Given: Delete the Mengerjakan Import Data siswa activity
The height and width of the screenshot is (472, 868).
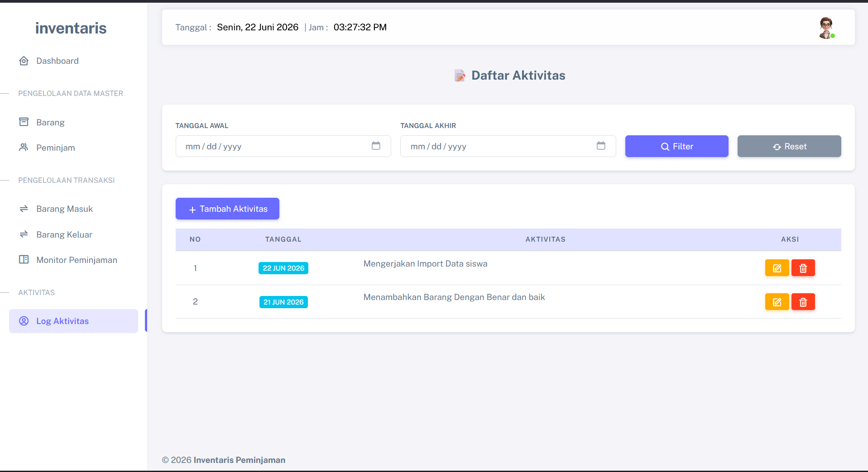Looking at the screenshot, I should (803, 268).
